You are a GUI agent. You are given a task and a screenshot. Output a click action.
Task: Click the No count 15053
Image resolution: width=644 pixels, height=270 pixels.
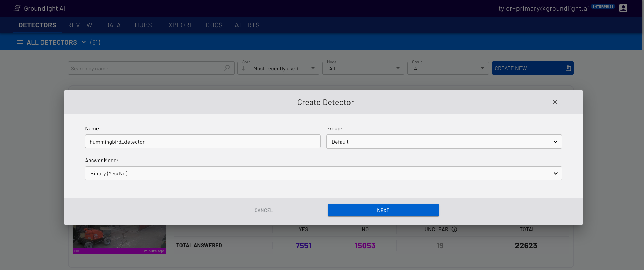(365, 246)
